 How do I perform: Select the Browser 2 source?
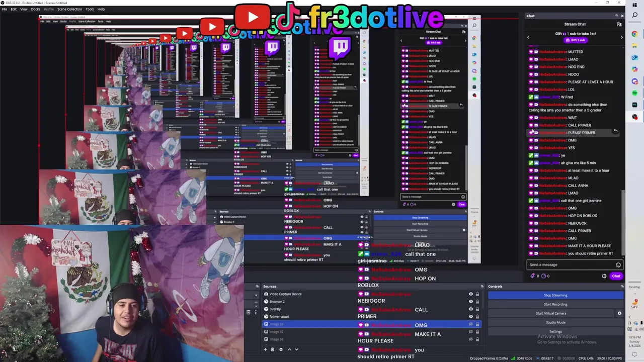point(277,302)
